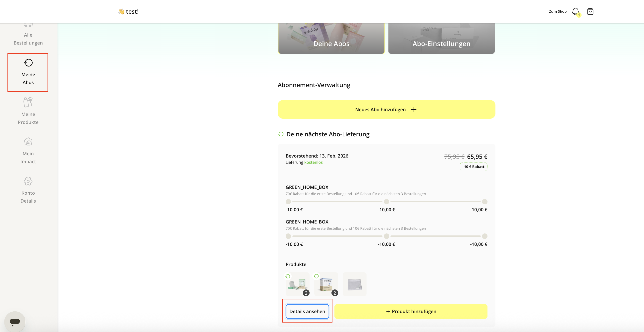The width and height of the screenshot is (644, 332).
Task: Go to Alle Bestellungen in sidebar
Action: 28,39
